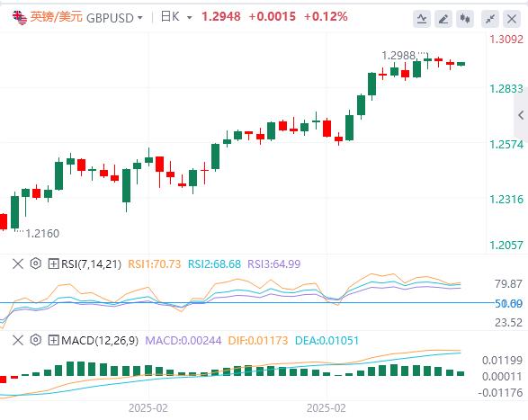Image resolution: width=528 pixels, height=420 pixels.
Task: Click the RSI axis label 23.52
Action: click(x=508, y=323)
